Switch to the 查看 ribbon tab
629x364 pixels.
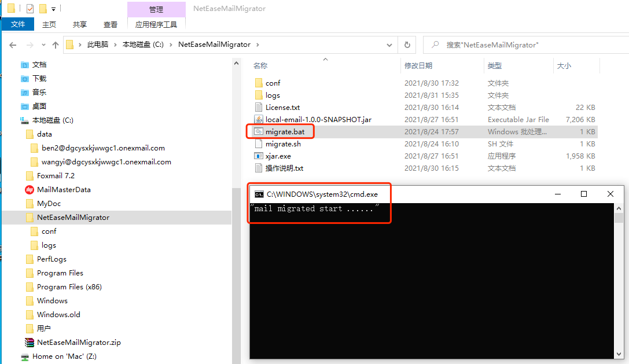(110, 24)
